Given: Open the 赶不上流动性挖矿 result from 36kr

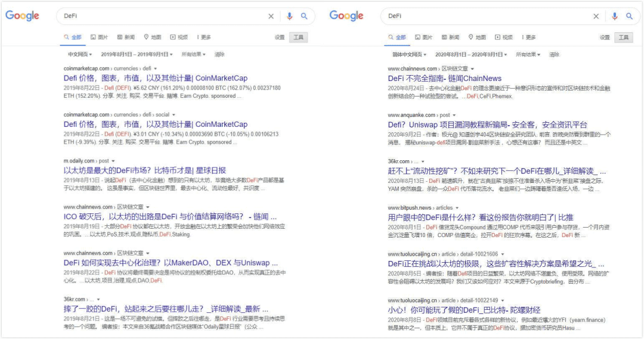Looking at the screenshot, I should pos(497,171).
